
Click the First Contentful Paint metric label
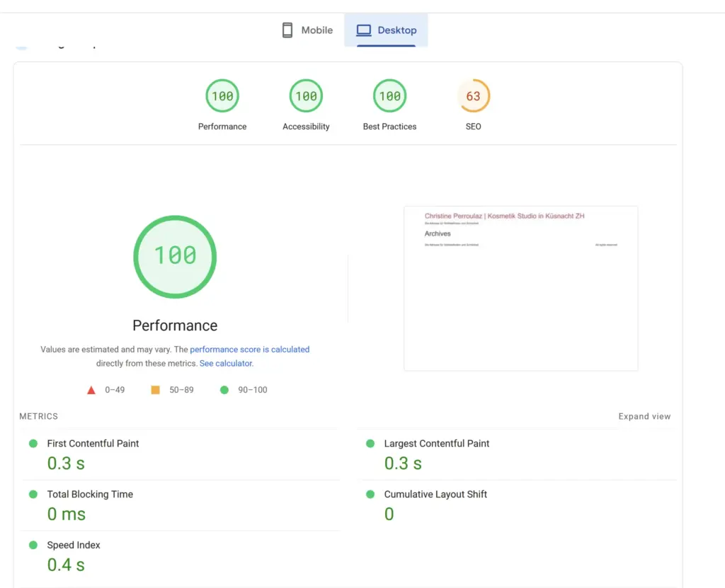(x=93, y=444)
